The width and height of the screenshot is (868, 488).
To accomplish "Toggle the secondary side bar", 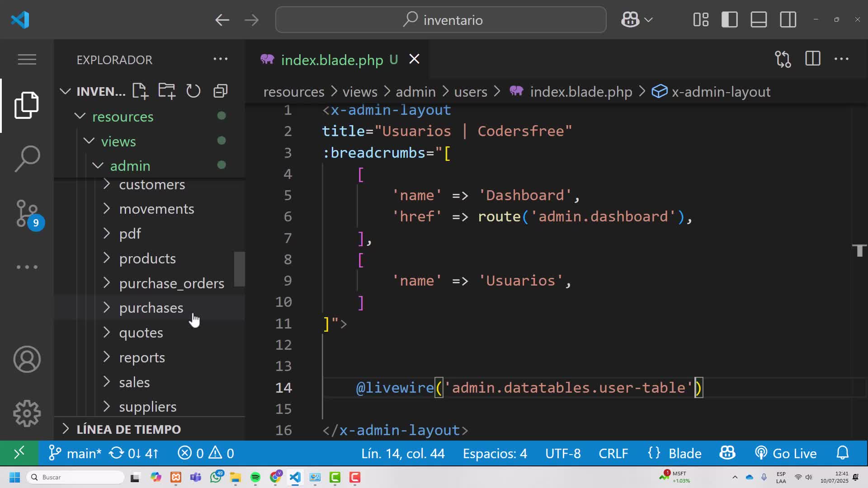I will click(x=788, y=20).
